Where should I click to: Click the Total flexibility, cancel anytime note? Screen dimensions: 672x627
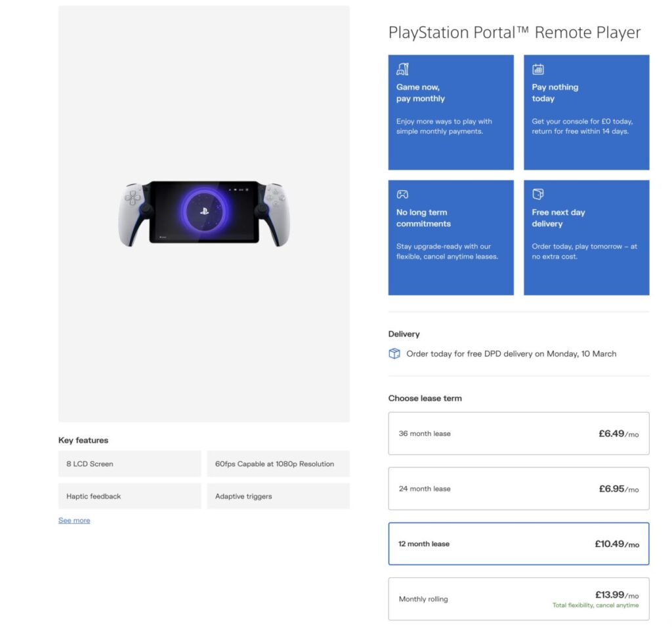point(595,605)
